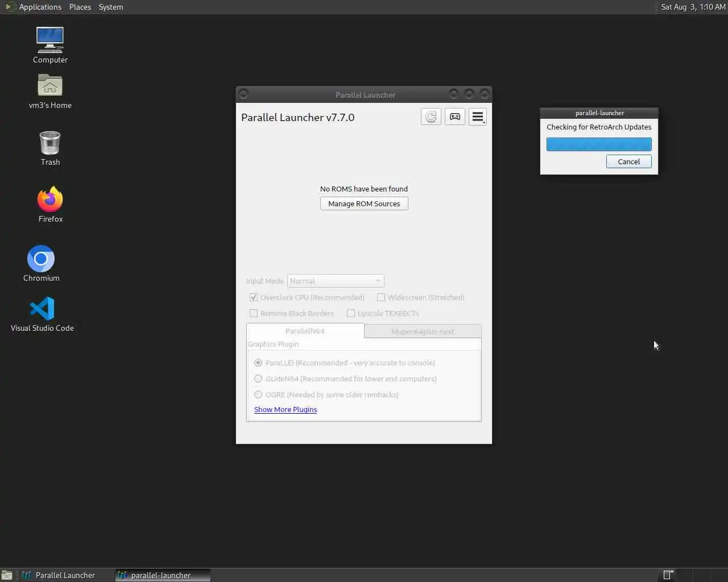This screenshot has height=582, width=728.
Task: Toggle Overclock CPU (Recommended) checkbox
Action: point(254,297)
